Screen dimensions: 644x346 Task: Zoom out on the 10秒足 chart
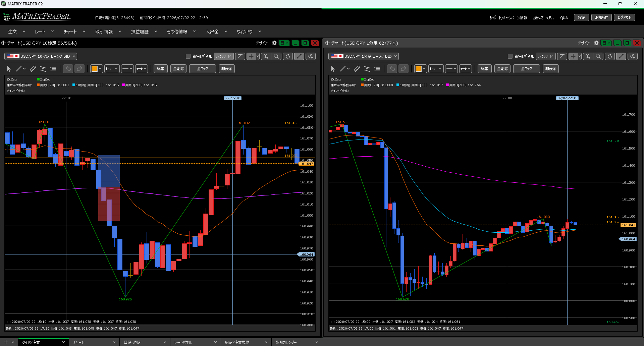(276, 56)
